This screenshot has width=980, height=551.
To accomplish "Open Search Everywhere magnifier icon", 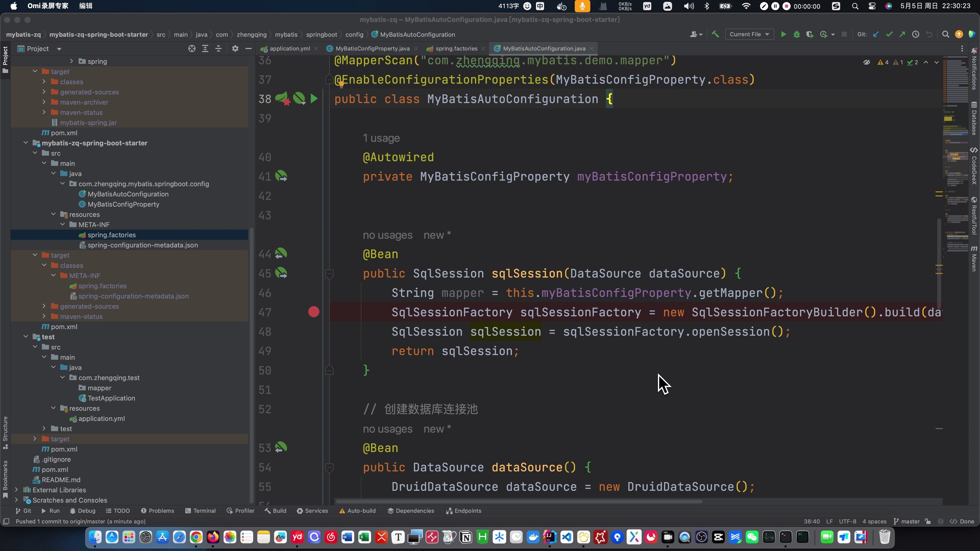I will pos(945,34).
